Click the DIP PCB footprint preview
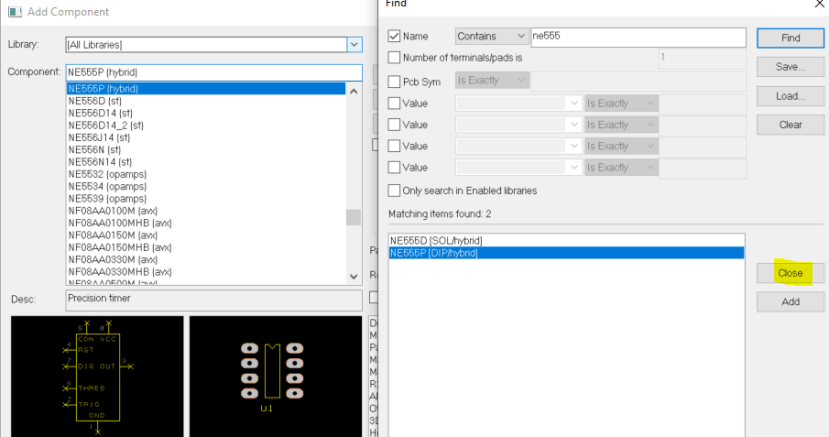Image resolution: width=829 pixels, height=437 pixels. (275, 376)
